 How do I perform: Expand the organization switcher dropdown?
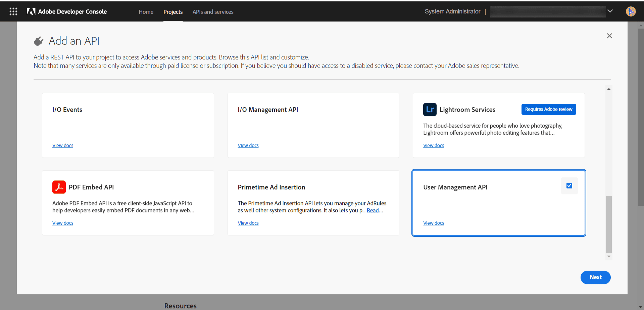(610, 11)
